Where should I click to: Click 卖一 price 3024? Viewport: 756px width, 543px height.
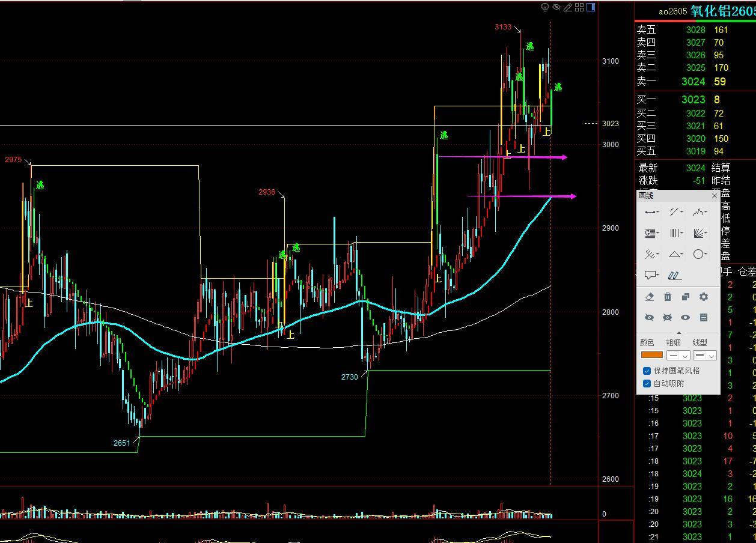click(x=694, y=81)
